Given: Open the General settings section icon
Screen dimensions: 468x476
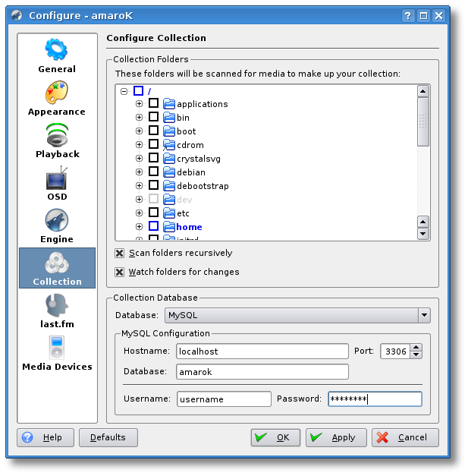Looking at the screenshot, I should click(57, 50).
